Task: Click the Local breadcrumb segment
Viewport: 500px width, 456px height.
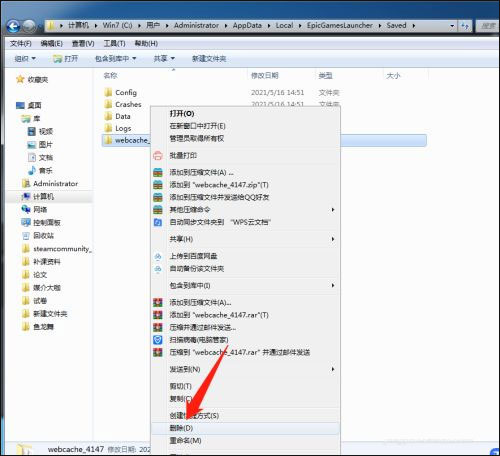Action: [x=284, y=25]
